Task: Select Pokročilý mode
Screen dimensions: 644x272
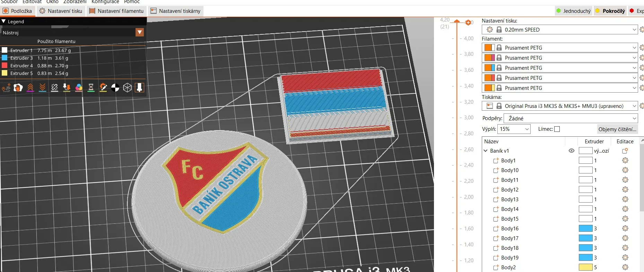Action: 610,11
